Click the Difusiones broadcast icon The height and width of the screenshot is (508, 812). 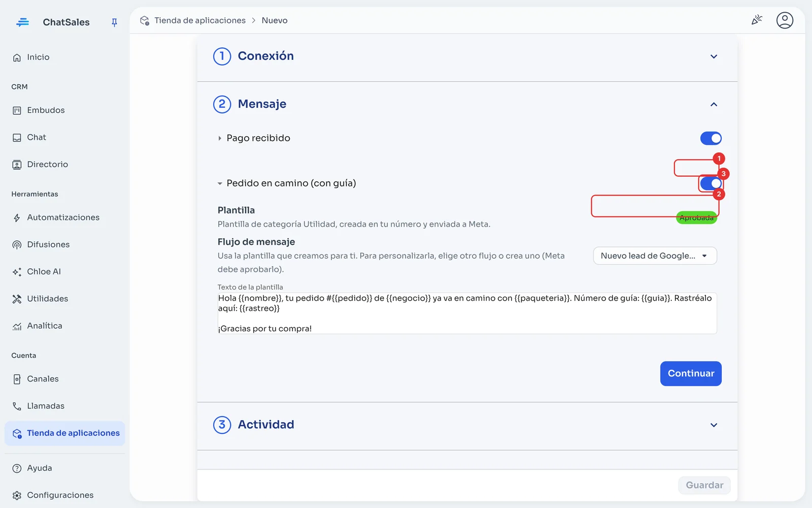point(17,245)
